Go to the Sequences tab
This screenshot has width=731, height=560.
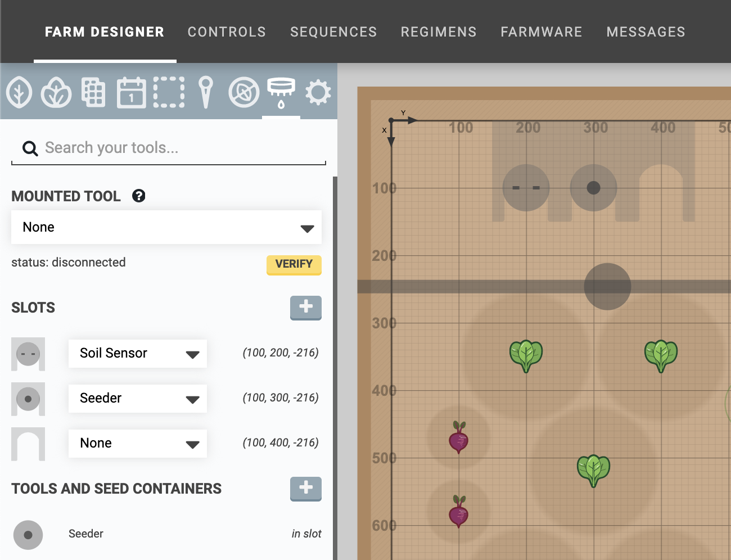point(333,32)
